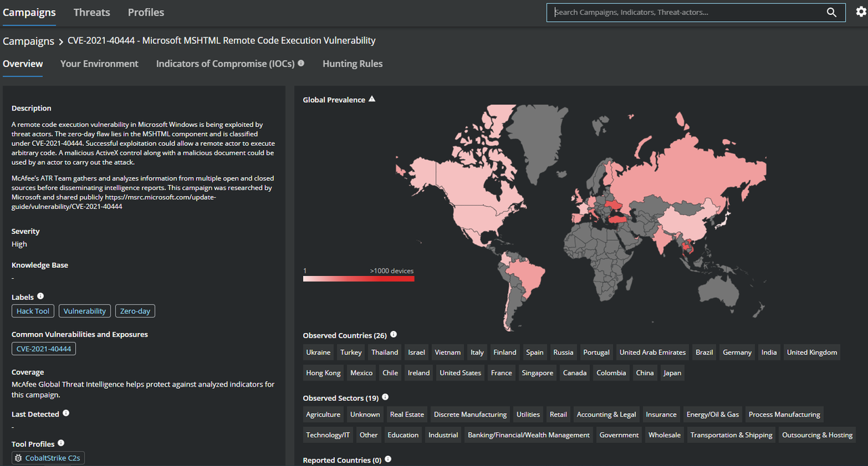Click the prevalence legend gradient bar
Image resolution: width=868 pixels, height=466 pixels.
click(x=358, y=278)
